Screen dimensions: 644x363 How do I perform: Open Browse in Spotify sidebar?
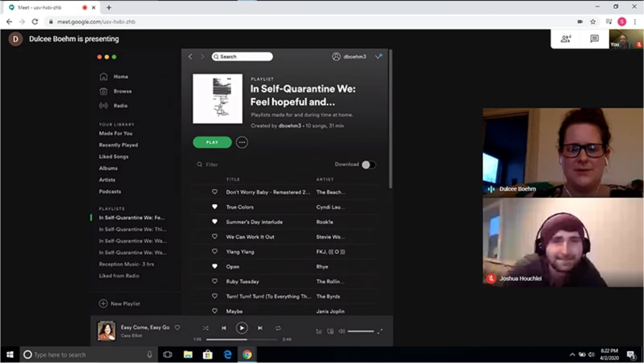[x=115, y=91]
